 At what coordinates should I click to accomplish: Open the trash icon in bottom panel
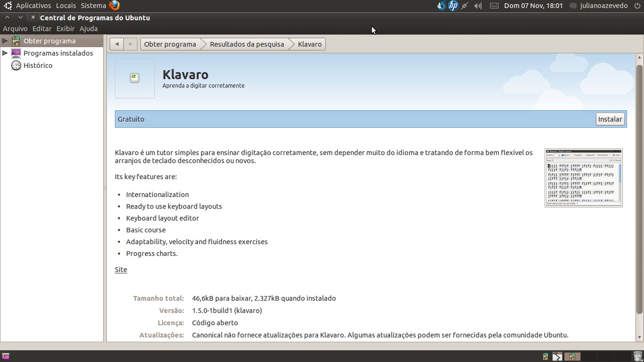638,356
